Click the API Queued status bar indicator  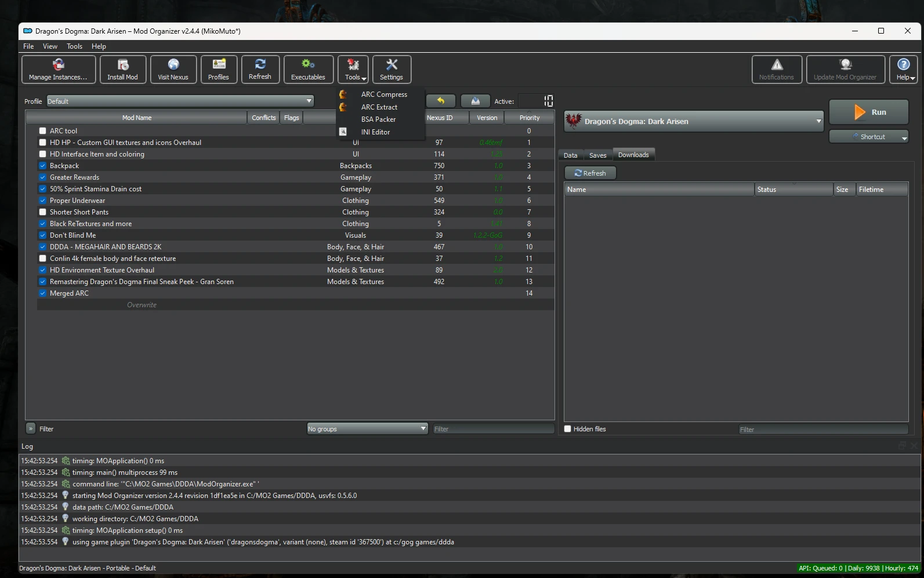coord(858,568)
